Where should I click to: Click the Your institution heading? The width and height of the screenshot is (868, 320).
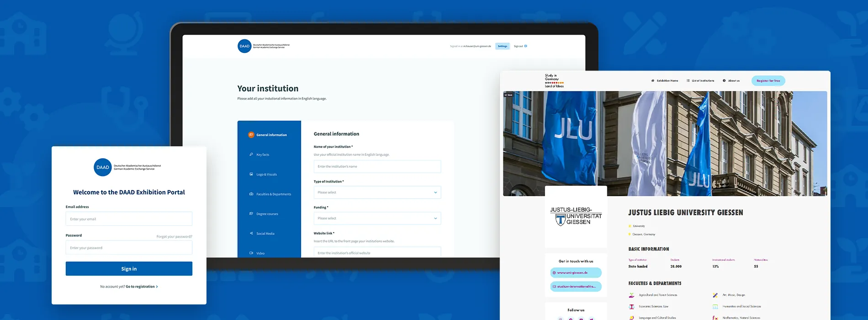[268, 89]
